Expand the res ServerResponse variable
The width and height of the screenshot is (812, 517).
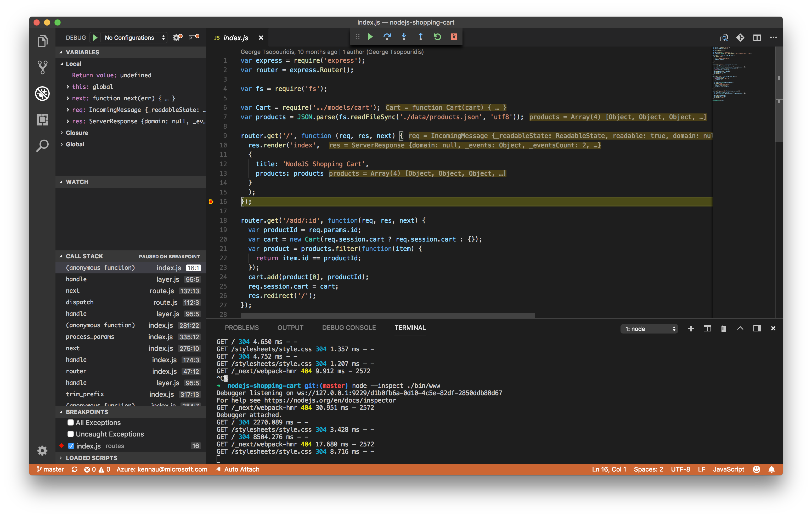(68, 121)
